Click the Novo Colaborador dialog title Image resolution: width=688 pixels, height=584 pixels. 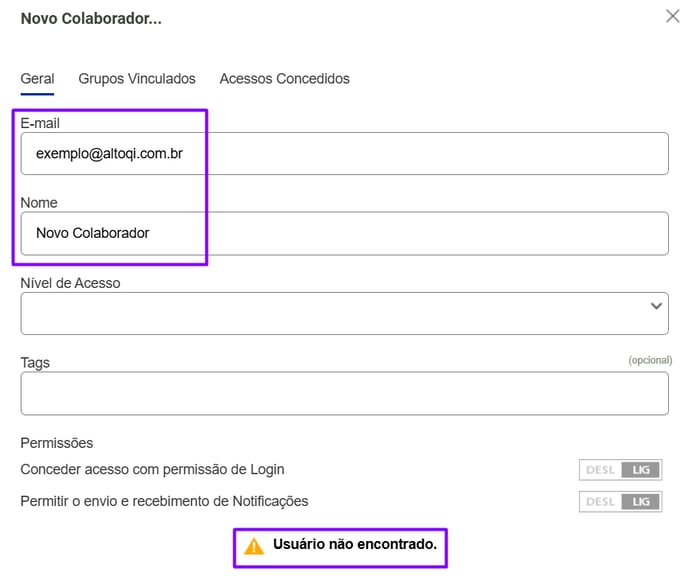coord(91,18)
